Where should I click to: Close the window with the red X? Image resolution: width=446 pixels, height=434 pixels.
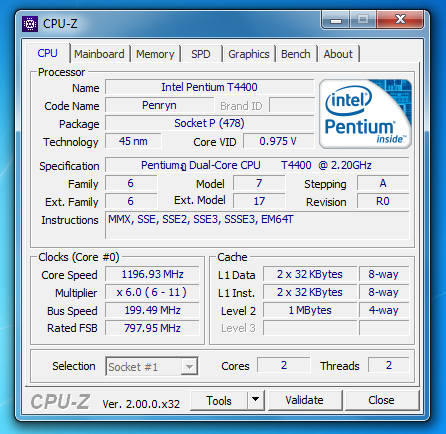[400, 20]
